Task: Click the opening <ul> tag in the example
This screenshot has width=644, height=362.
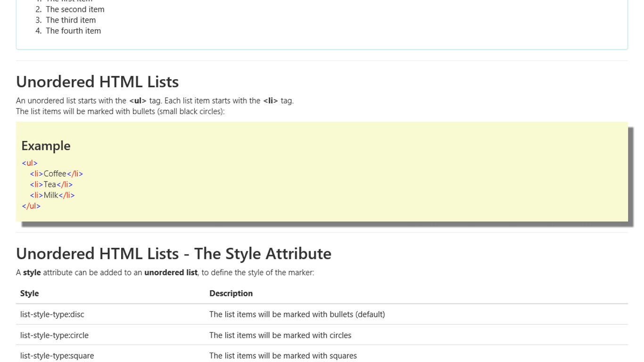Action: (x=29, y=163)
